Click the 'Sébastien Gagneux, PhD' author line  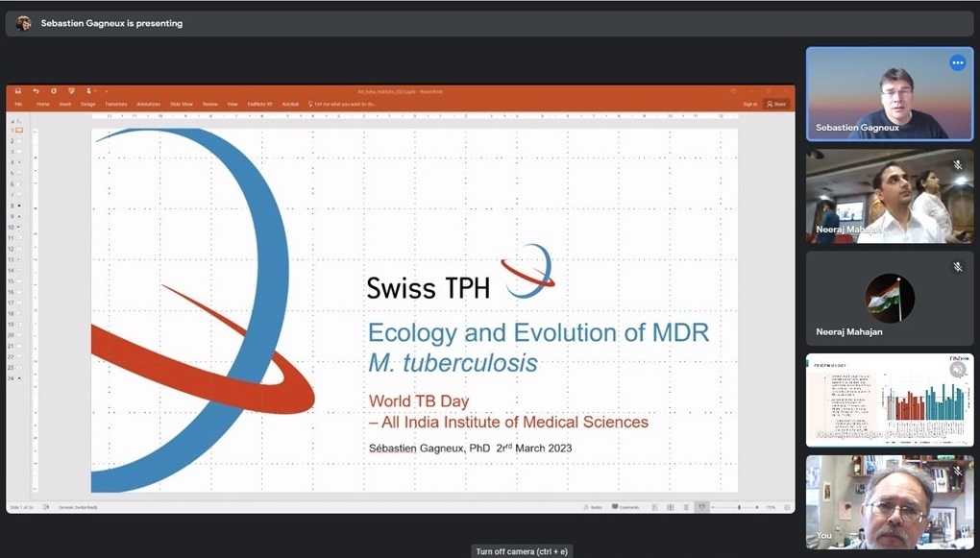pos(429,448)
